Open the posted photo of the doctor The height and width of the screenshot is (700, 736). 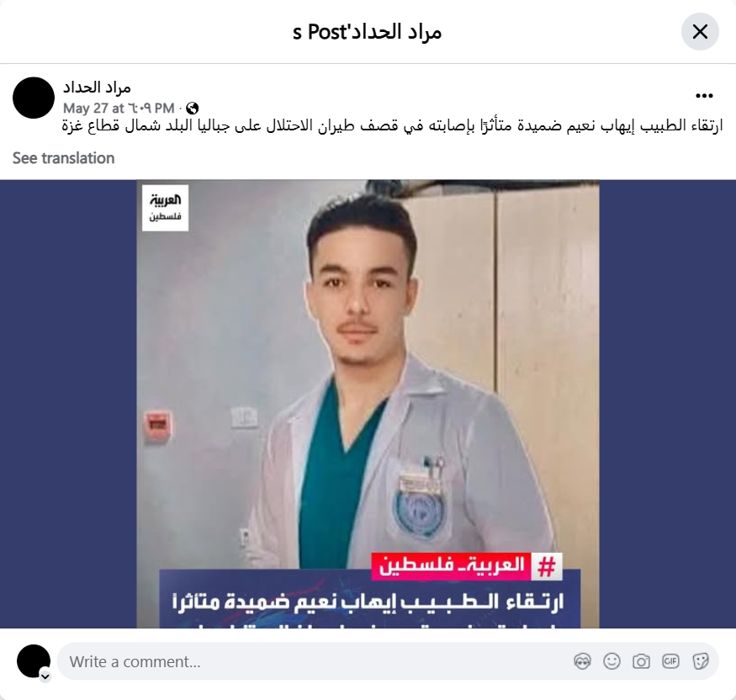pos(368,404)
